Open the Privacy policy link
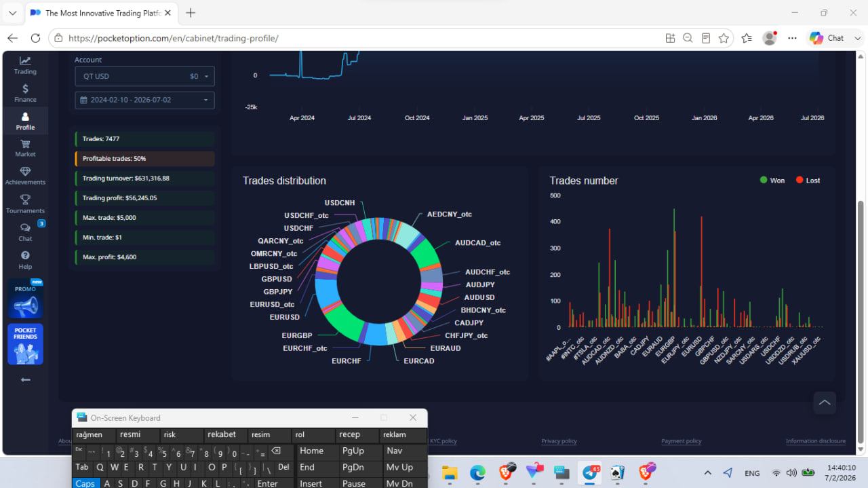This screenshot has width=868, height=488. point(559,441)
